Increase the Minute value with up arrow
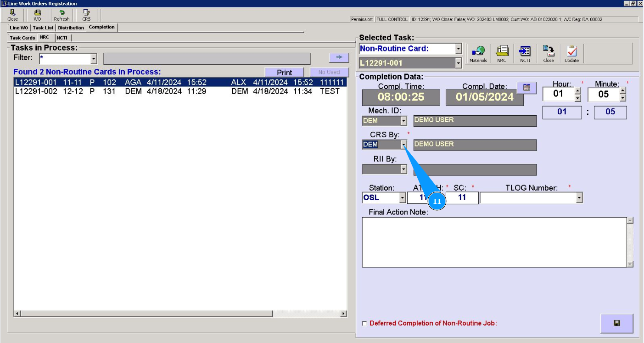This screenshot has width=644, height=343. (x=622, y=90)
